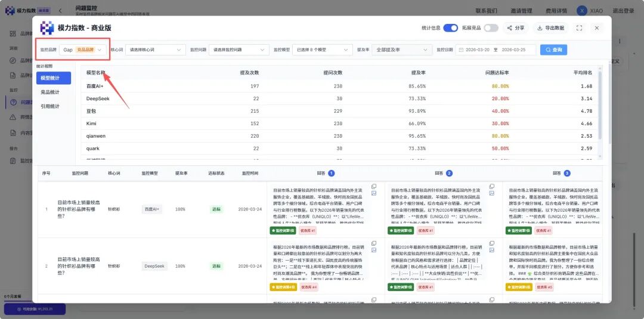
Task: Click the compass icon in background sidebar
Action: (x=13, y=61)
